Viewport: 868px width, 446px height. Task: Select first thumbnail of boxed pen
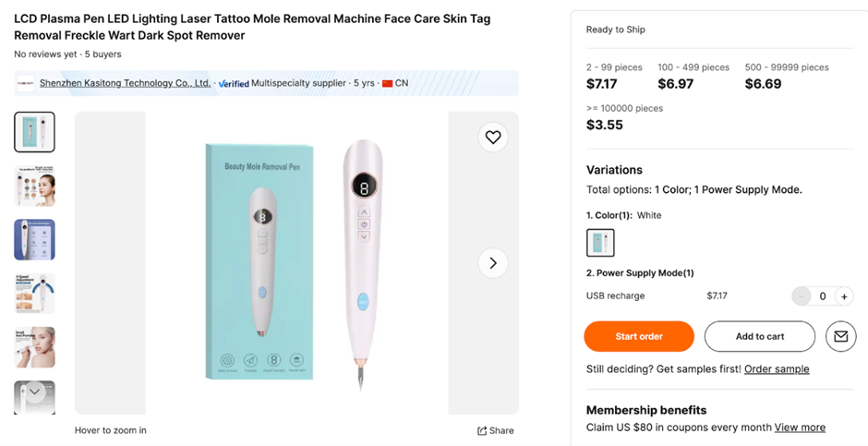pyautogui.click(x=35, y=132)
